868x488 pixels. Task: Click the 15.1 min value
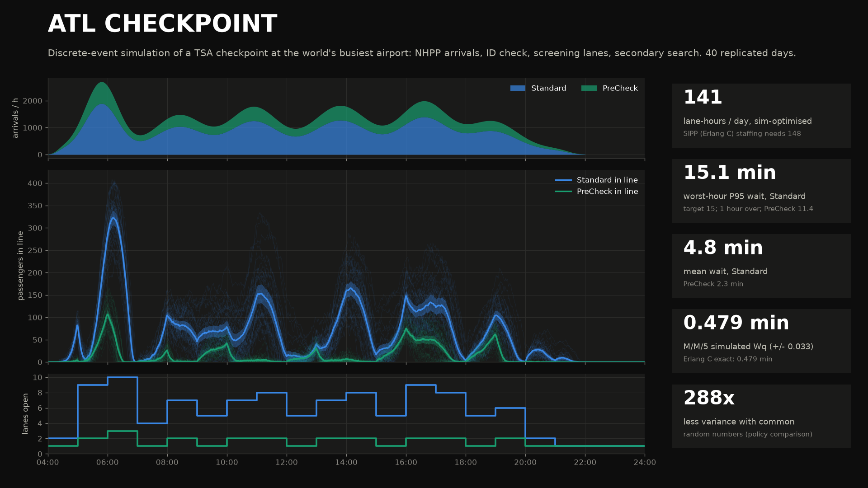[x=730, y=173]
